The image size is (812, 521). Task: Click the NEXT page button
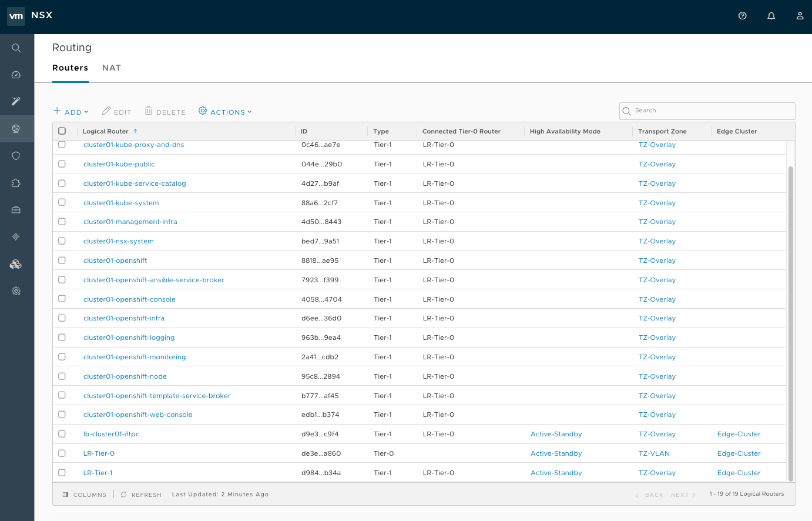pos(683,495)
